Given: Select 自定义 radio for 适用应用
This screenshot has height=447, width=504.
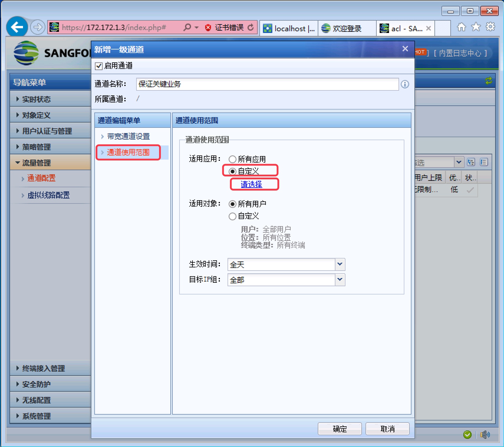Looking at the screenshot, I should click(232, 171).
